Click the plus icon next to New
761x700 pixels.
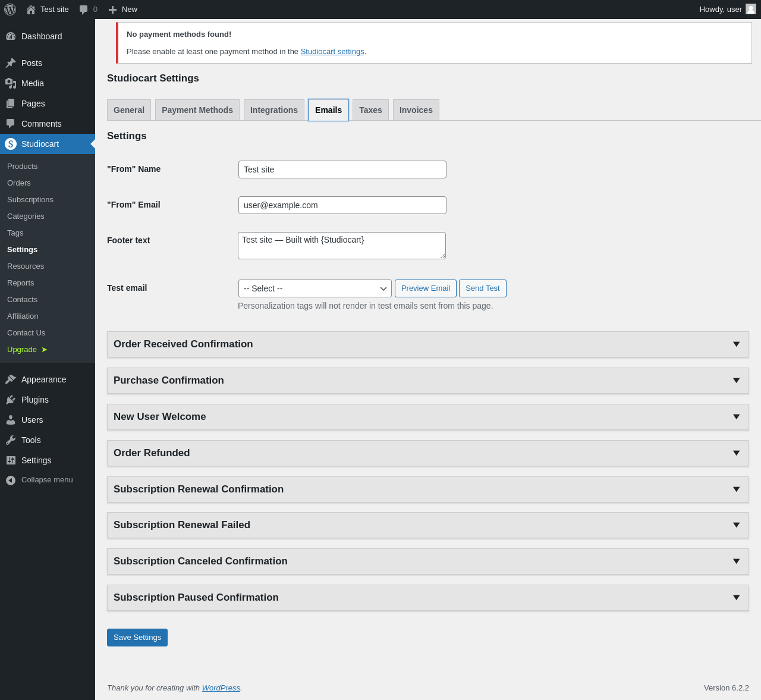pos(112,10)
